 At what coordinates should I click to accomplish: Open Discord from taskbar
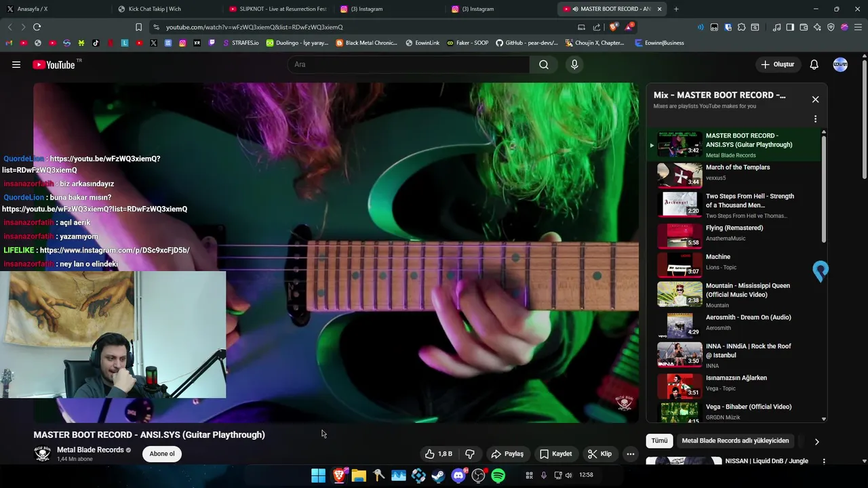[x=459, y=475]
